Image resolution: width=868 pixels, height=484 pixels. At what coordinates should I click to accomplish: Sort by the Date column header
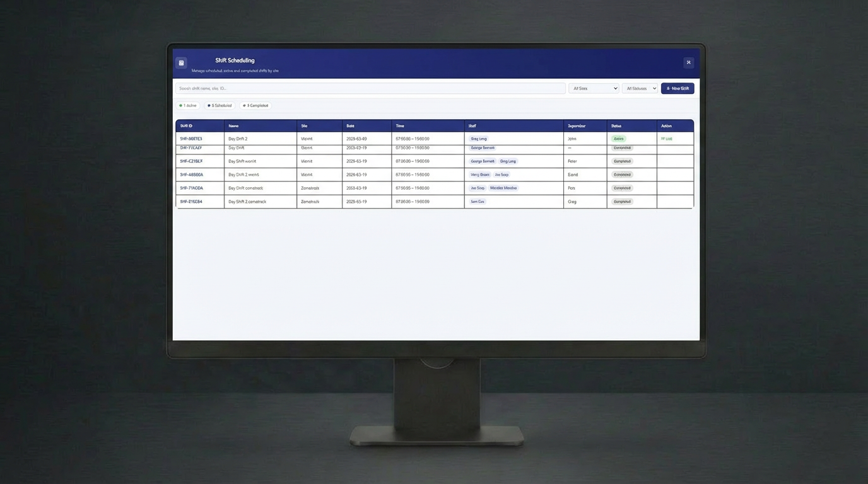click(x=350, y=126)
